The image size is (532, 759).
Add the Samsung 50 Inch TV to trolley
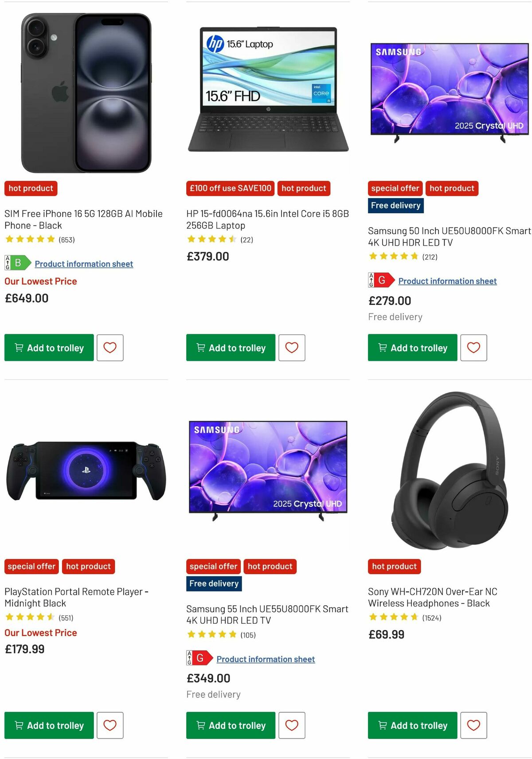click(x=412, y=348)
